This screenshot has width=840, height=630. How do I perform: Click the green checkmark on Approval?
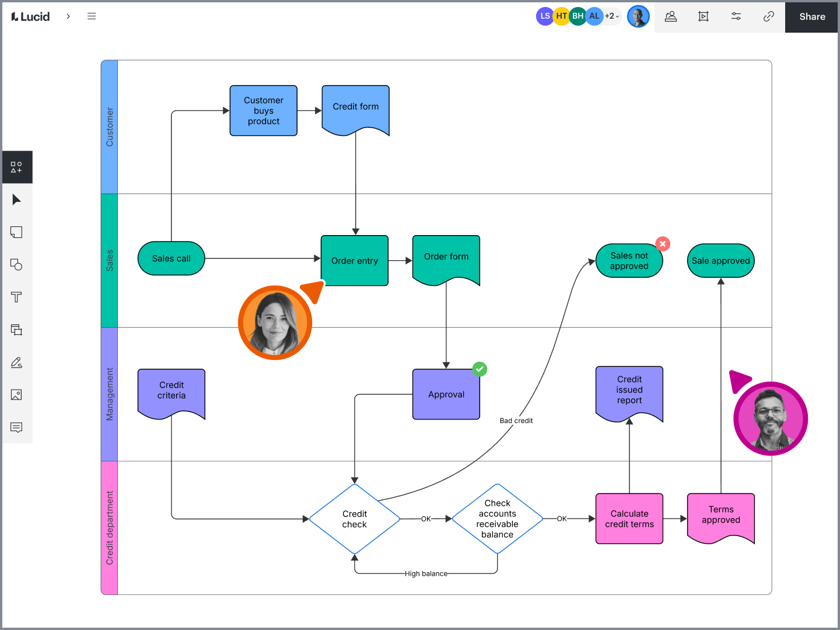[x=480, y=369]
